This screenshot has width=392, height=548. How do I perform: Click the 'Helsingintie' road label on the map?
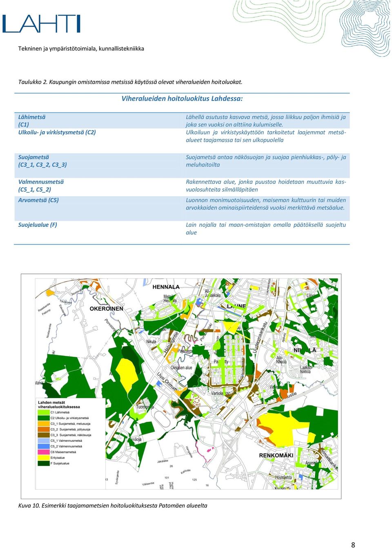[x=171, y=342]
